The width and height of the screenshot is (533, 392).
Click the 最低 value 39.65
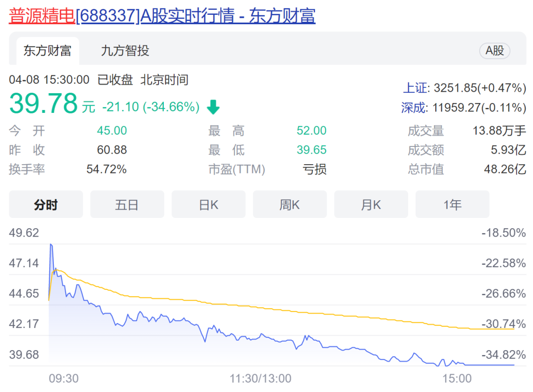tap(311, 150)
